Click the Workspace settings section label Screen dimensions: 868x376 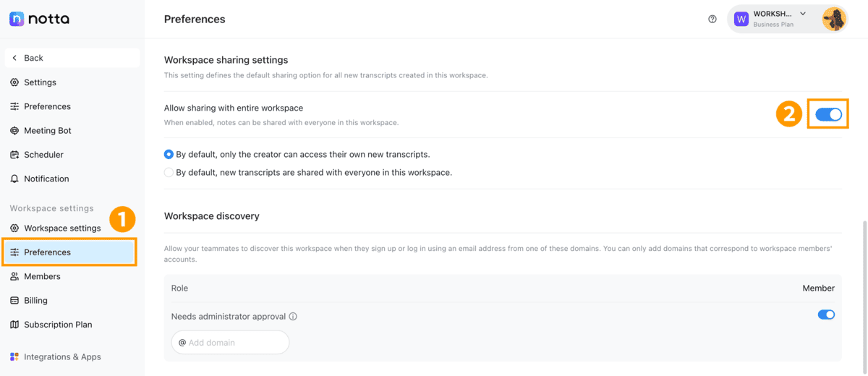[x=52, y=208]
